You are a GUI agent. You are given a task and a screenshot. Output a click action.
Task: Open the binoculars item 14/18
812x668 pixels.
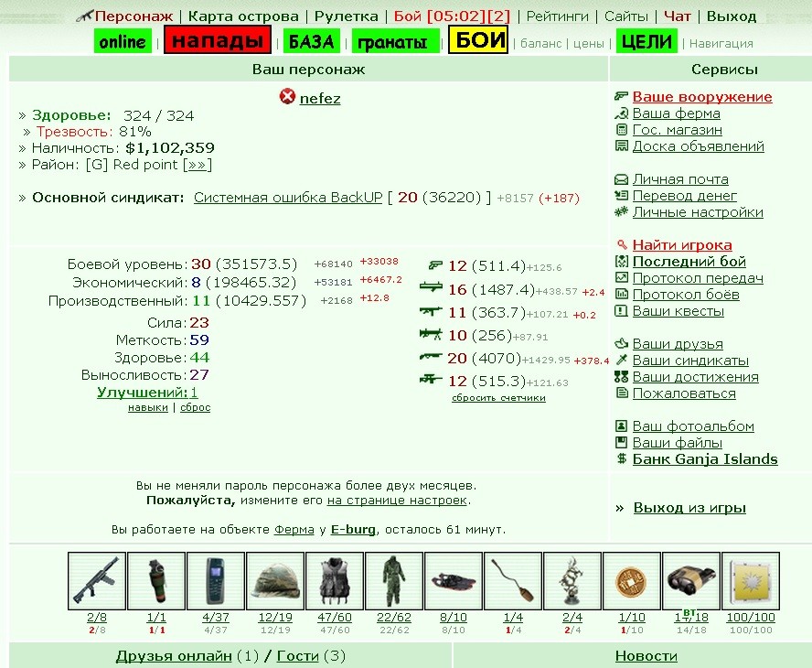coord(690,580)
